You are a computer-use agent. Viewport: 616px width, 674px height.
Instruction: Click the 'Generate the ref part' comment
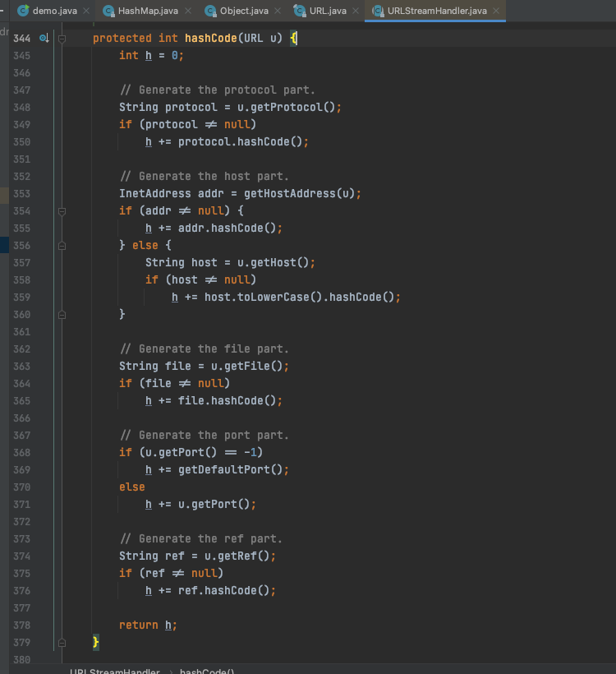(x=201, y=538)
